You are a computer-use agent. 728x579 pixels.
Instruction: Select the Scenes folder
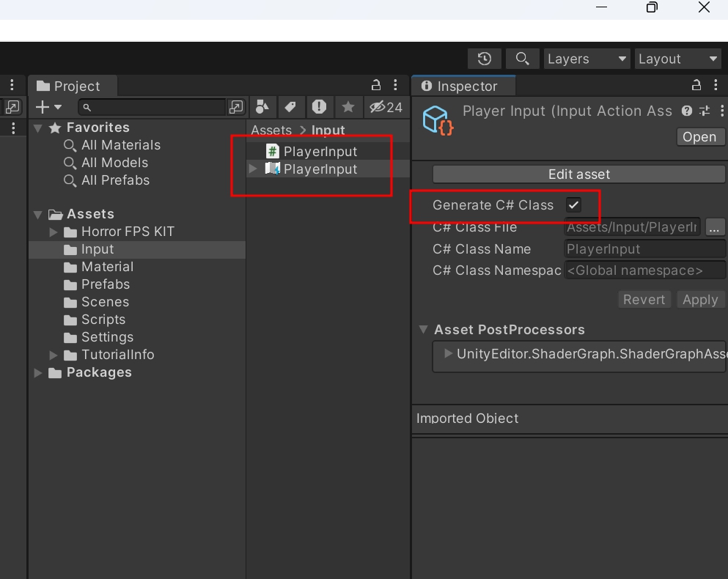click(105, 302)
